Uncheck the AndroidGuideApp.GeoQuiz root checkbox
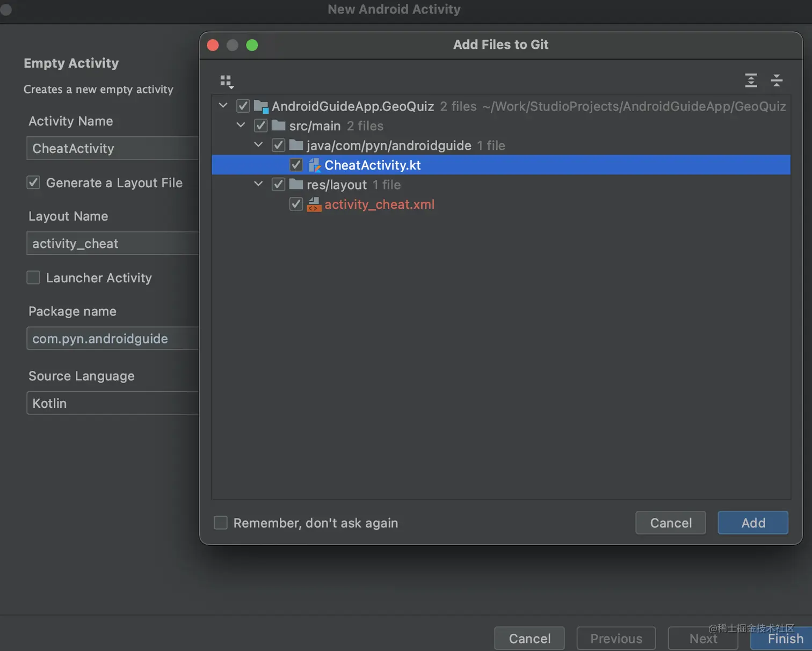812x651 pixels. pos(243,106)
